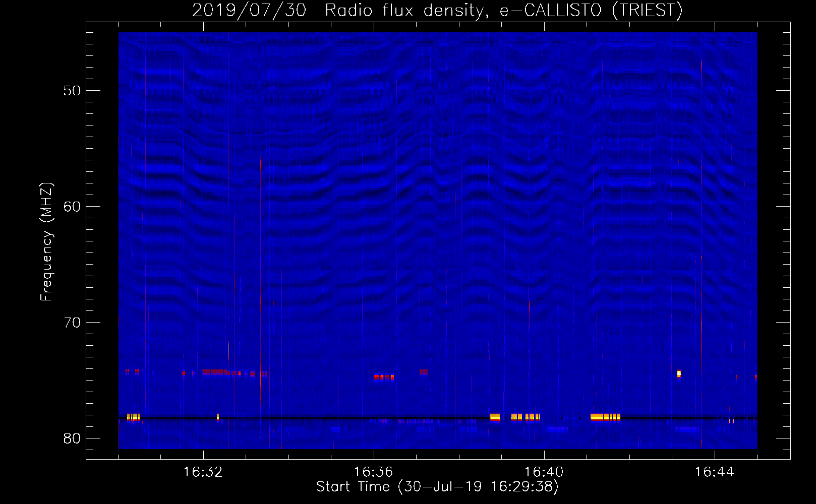Click the 16:32 time tick label
This screenshot has width=816, height=504.
[x=203, y=472]
